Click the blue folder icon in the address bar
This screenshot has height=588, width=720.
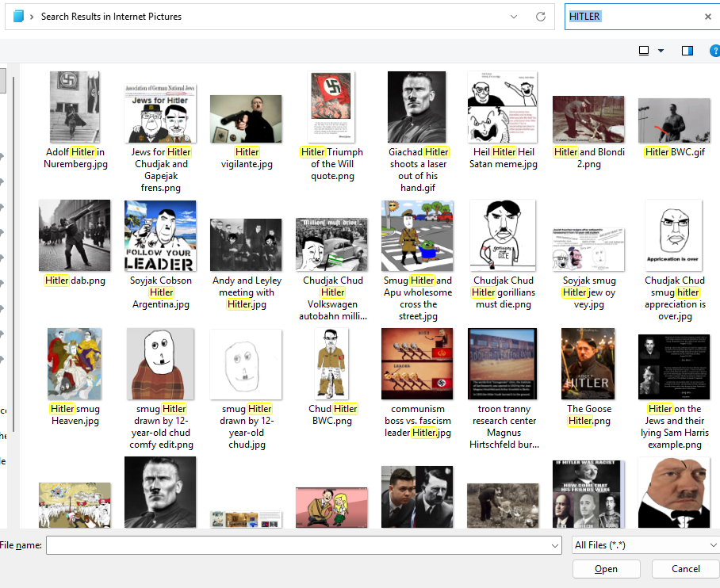[x=18, y=17]
